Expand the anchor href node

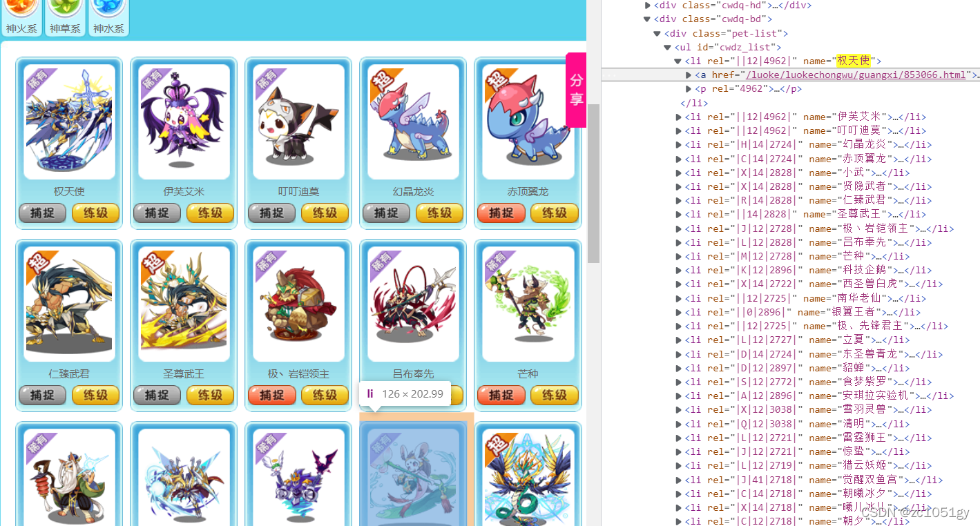[689, 75]
